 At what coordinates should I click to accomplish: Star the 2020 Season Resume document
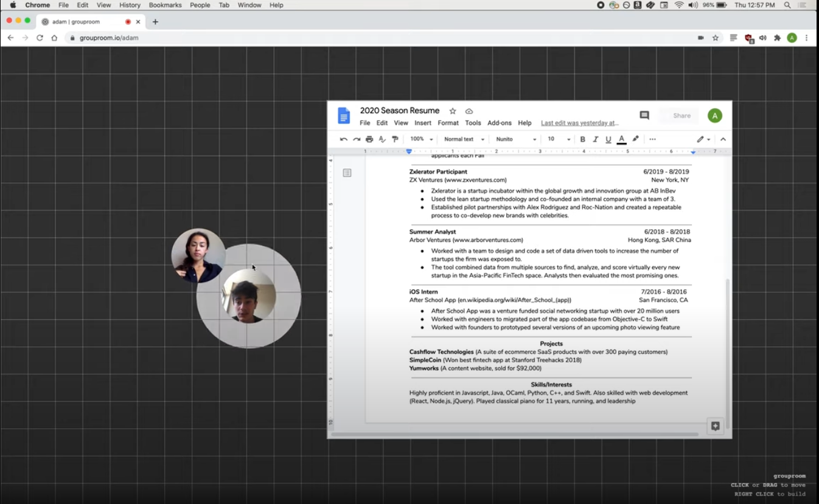point(453,111)
